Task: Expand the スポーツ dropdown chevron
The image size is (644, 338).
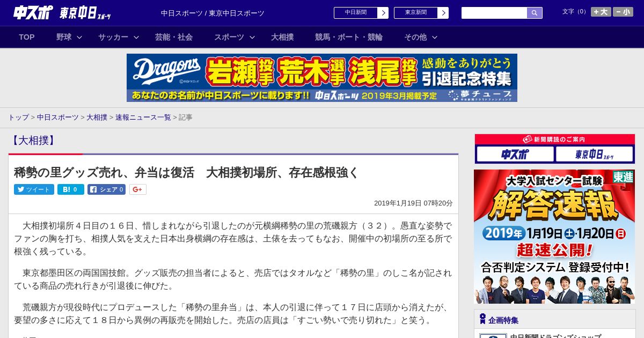Action: tap(252, 37)
